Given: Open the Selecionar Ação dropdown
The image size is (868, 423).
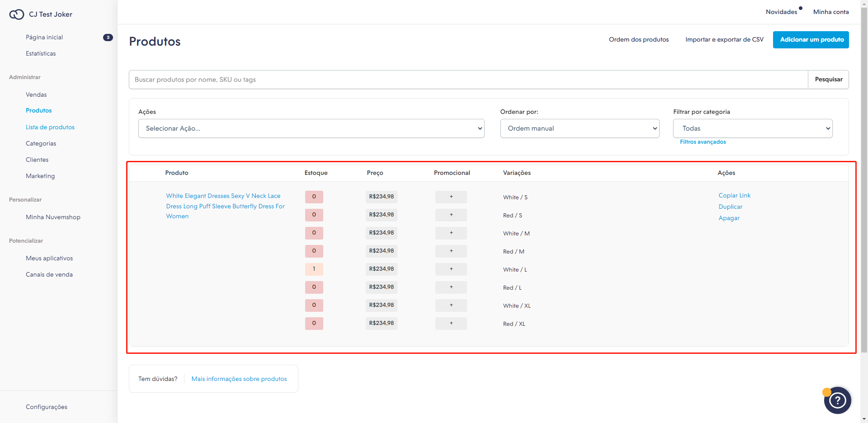Looking at the screenshot, I should point(311,128).
